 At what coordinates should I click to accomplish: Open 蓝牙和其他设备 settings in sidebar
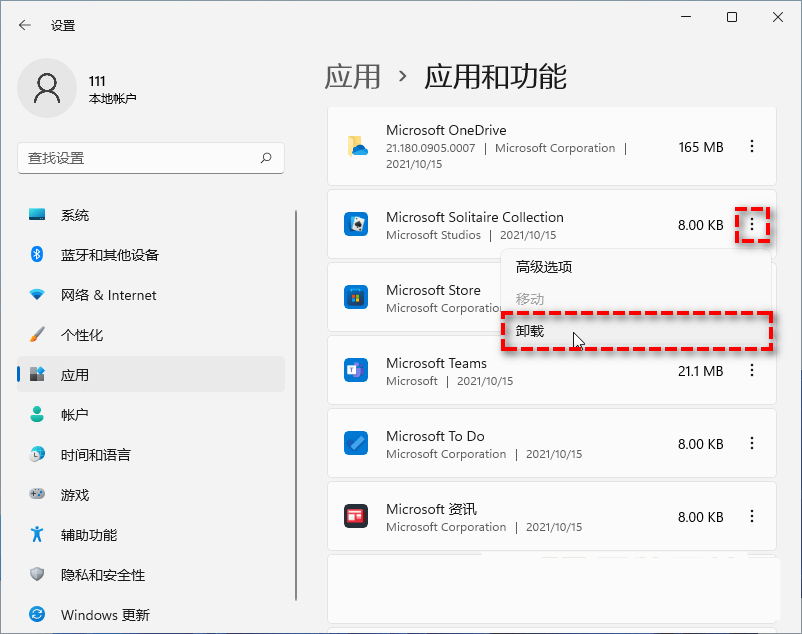[x=109, y=255]
